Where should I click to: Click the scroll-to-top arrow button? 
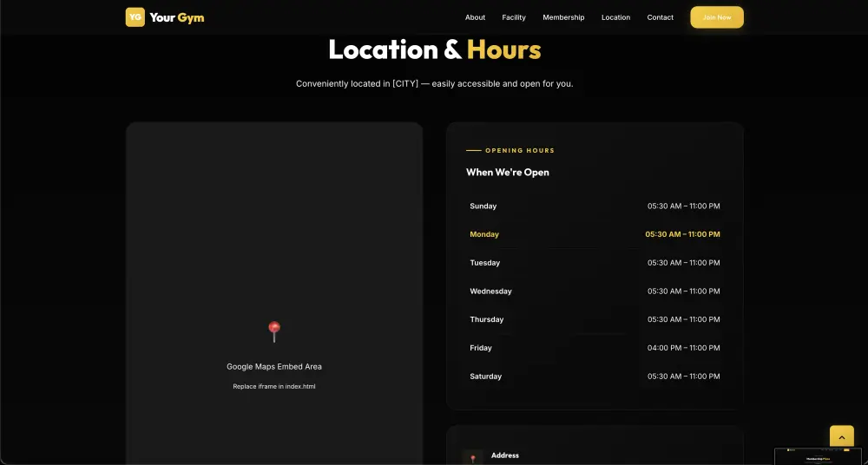[841, 437]
